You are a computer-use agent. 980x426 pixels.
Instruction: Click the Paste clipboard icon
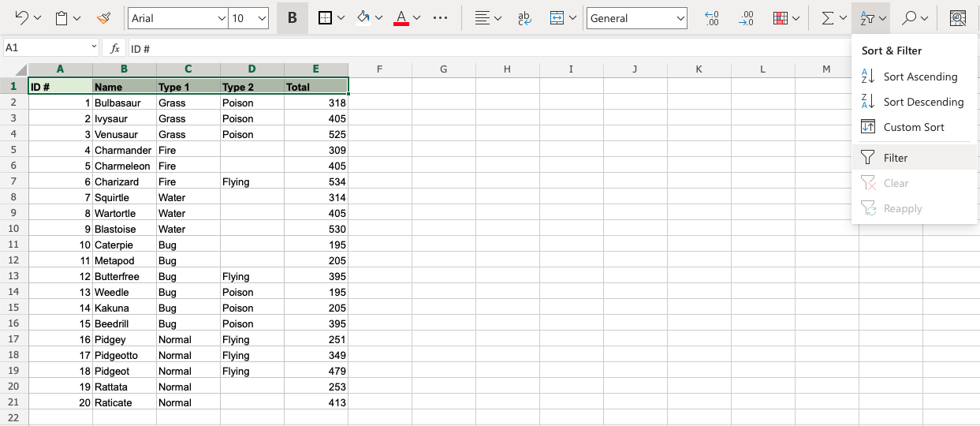pyautogui.click(x=62, y=17)
